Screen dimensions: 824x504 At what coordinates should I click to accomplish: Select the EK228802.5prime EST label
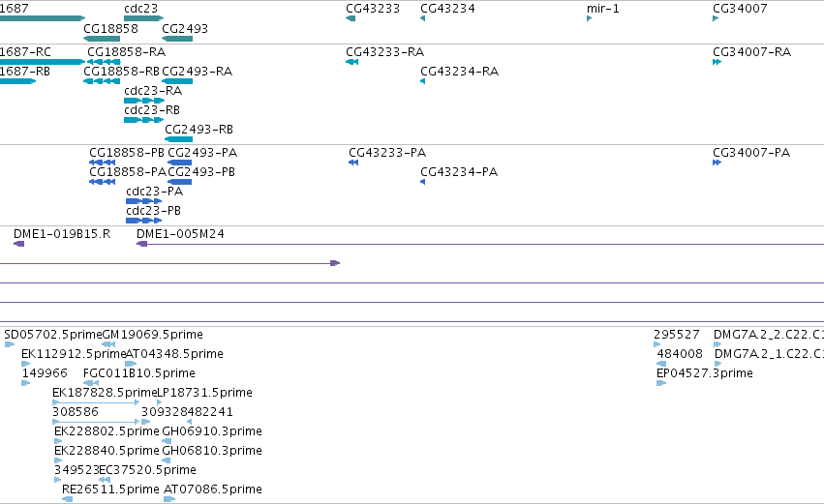(x=107, y=432)
